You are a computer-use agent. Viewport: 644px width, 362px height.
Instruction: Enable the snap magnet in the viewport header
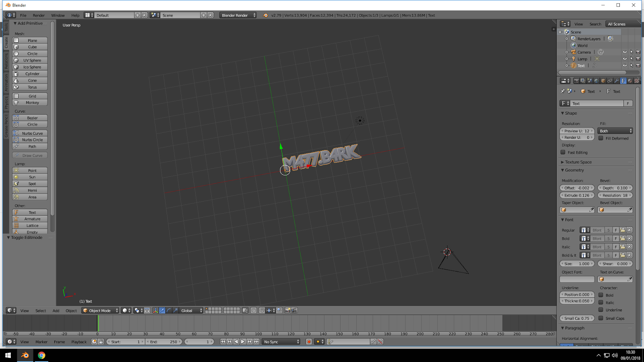click(x=262, y=311)
